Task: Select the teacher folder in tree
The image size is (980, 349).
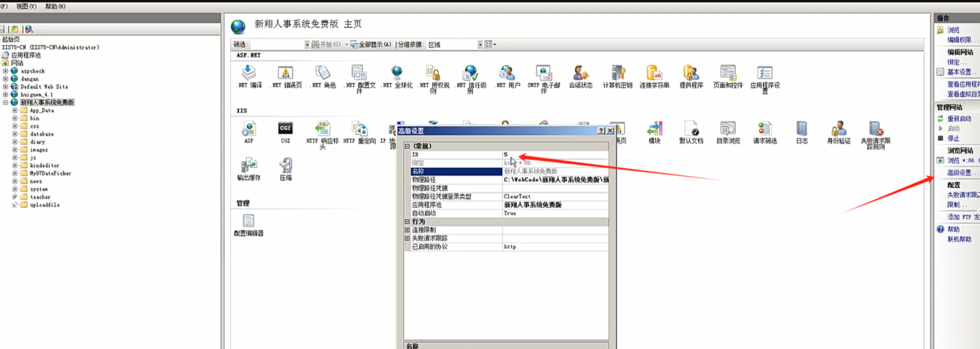Action: pos(40,197)
